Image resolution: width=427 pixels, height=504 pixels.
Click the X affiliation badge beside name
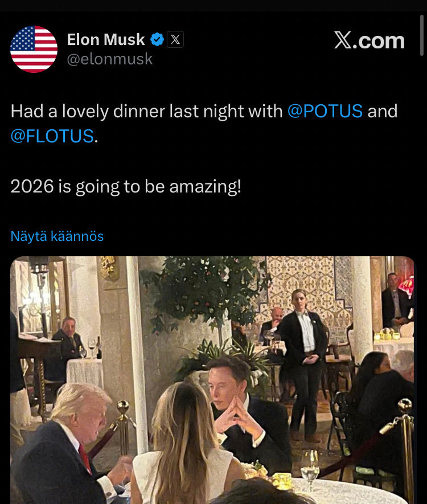(175, 39)
